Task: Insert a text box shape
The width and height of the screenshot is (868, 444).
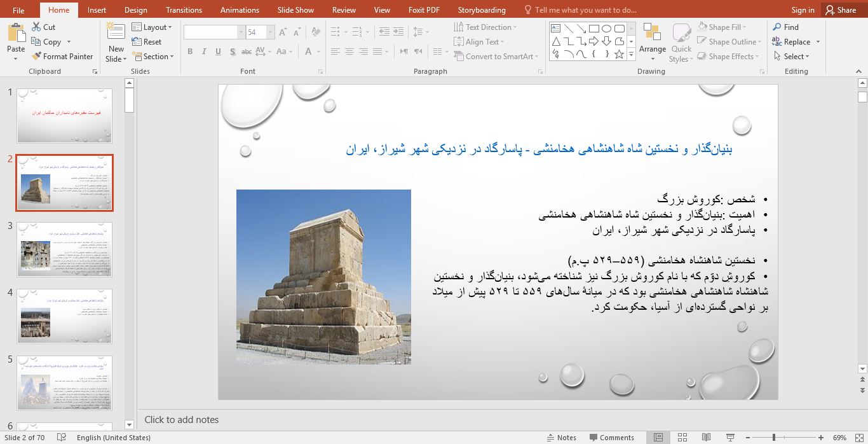Action: point(555,29)
